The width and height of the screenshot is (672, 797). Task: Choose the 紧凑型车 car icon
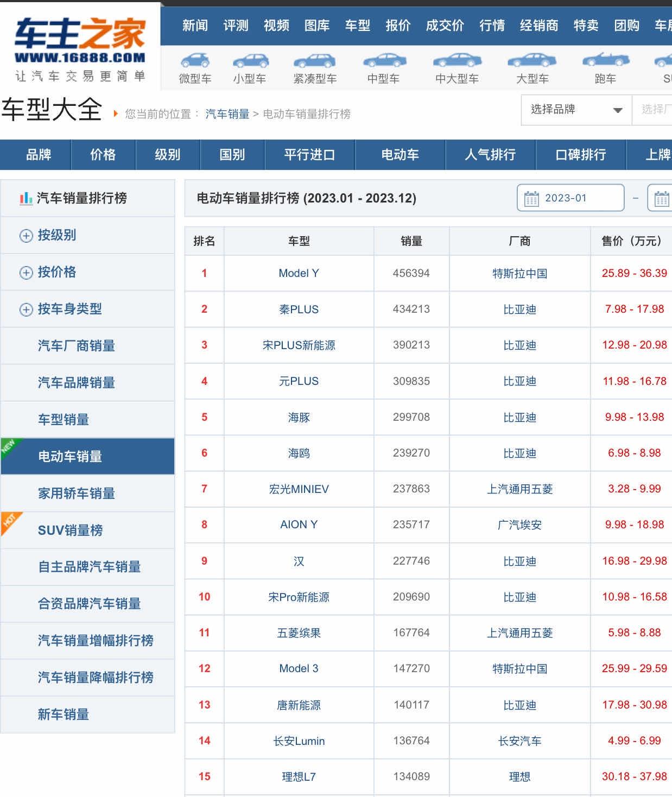(314, 61)
